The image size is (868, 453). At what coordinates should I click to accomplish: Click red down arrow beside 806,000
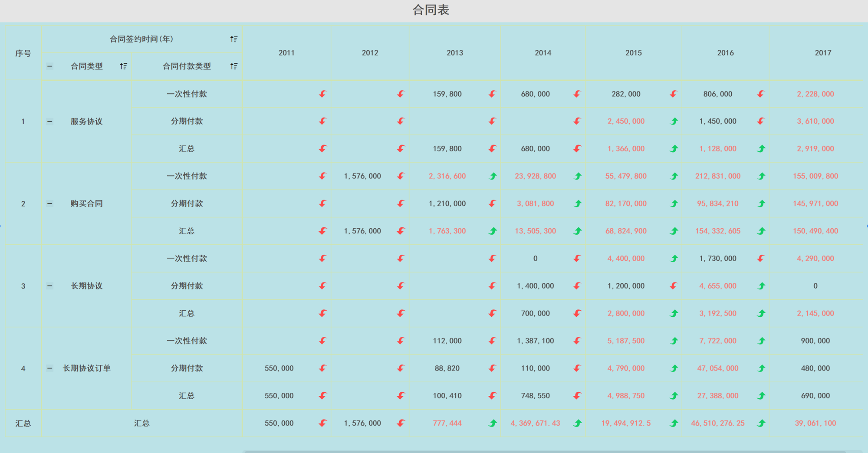[x=761, y=94]
